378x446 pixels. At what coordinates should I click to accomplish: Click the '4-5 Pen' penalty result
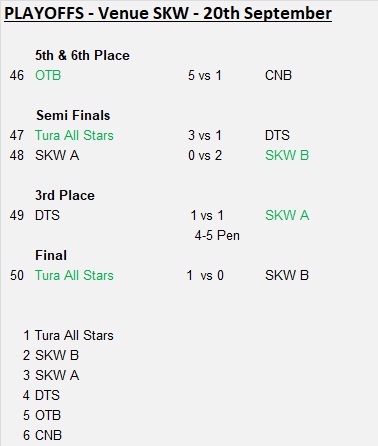coord(217,235)
